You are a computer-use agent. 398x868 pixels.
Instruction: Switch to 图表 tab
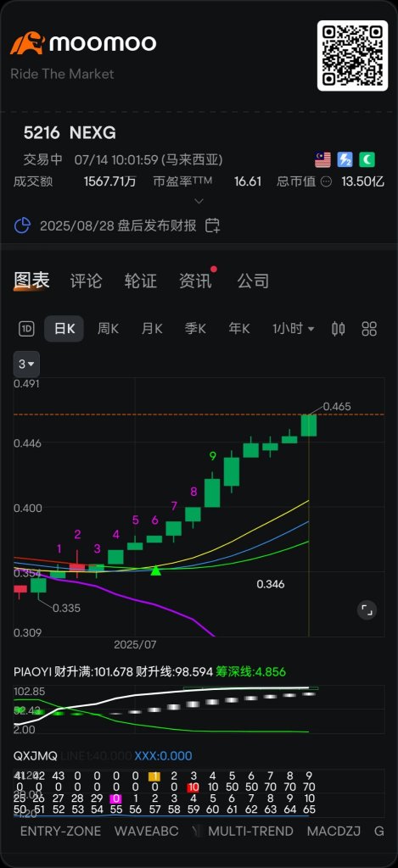pos(31,281)
